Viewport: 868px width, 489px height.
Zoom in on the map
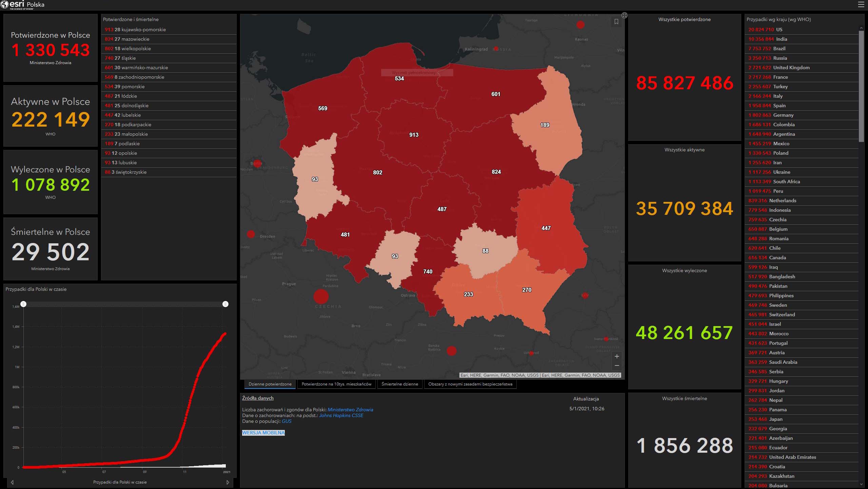(x=617, y=356)
